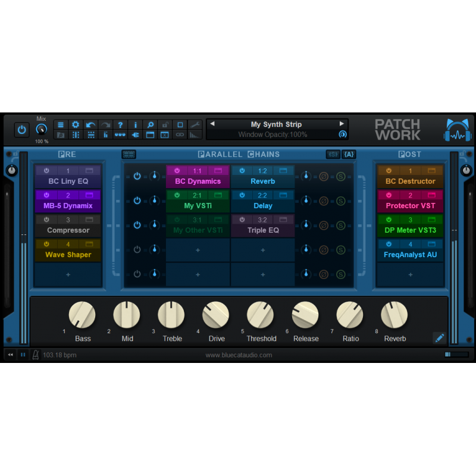Open the pencil edit icon beside the knobs
This screenshot has height=476, width=476.
click(439, 338)
